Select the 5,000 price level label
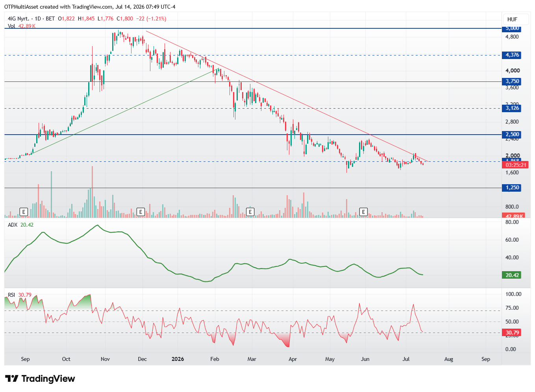 [x=512, y=28]
